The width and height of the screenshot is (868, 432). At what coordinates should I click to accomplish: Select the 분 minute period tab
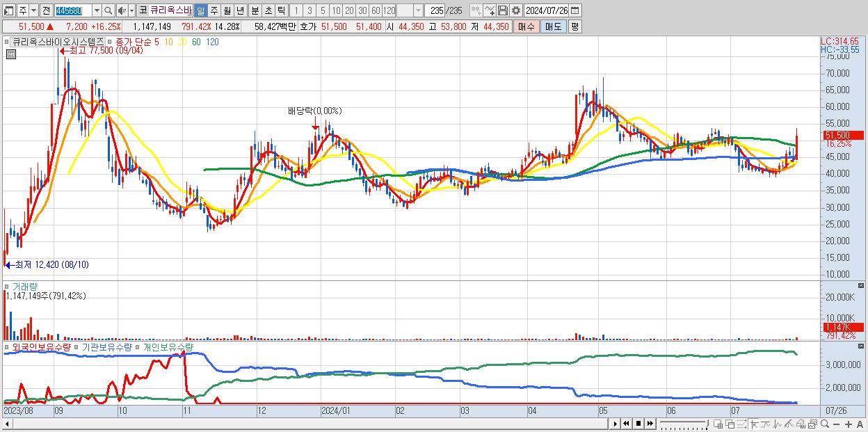(x=255, y=10)
